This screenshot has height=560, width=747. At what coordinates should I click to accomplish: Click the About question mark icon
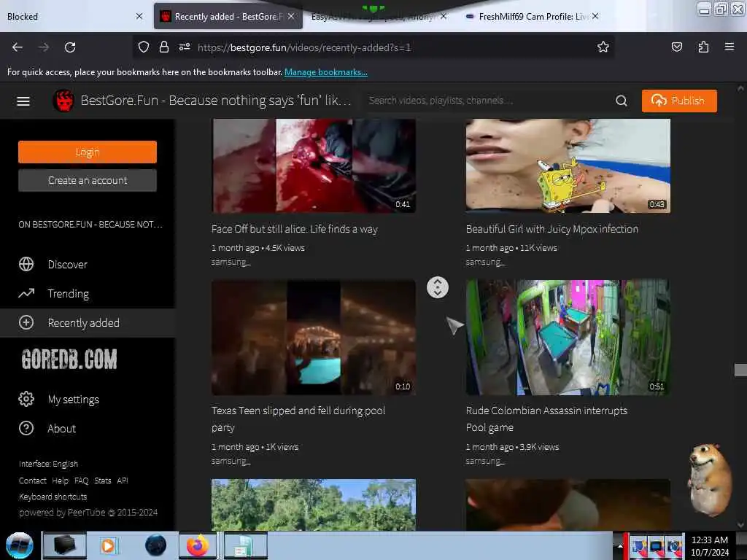click(x=26, y=428)
